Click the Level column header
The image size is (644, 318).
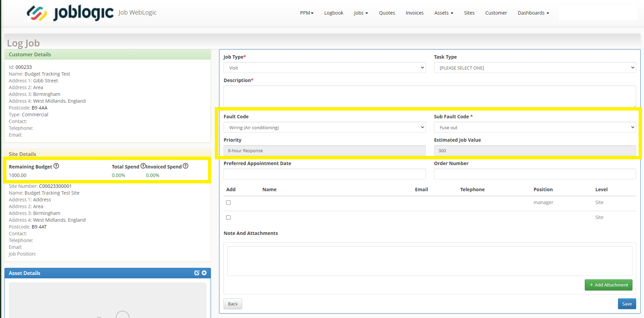click(x=601, y=190)
